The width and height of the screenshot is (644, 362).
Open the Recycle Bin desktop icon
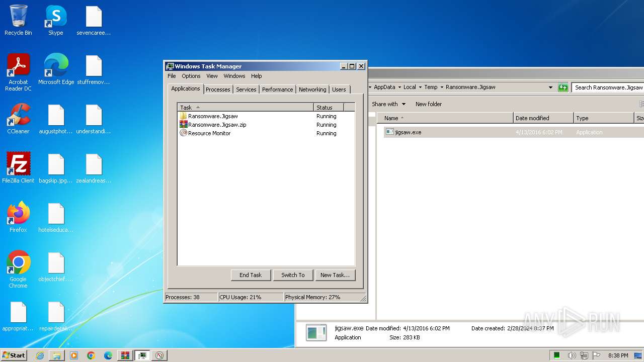point(18,21)
